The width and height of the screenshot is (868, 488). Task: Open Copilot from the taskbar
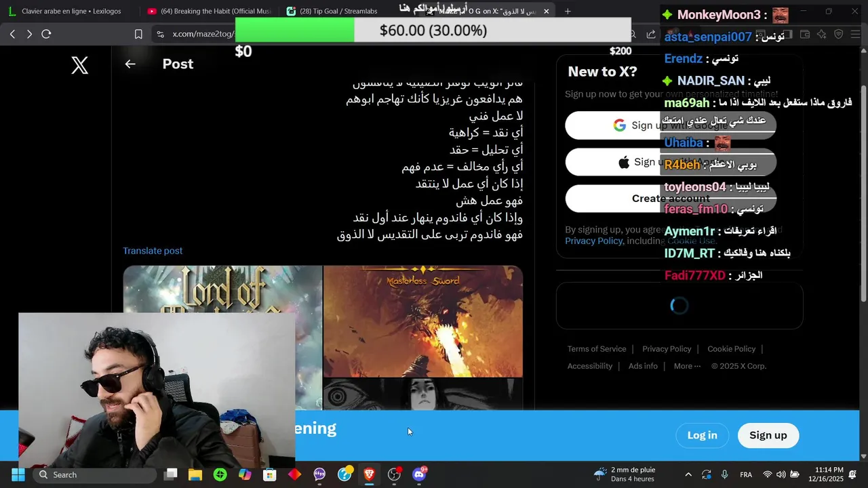(245, 474)
